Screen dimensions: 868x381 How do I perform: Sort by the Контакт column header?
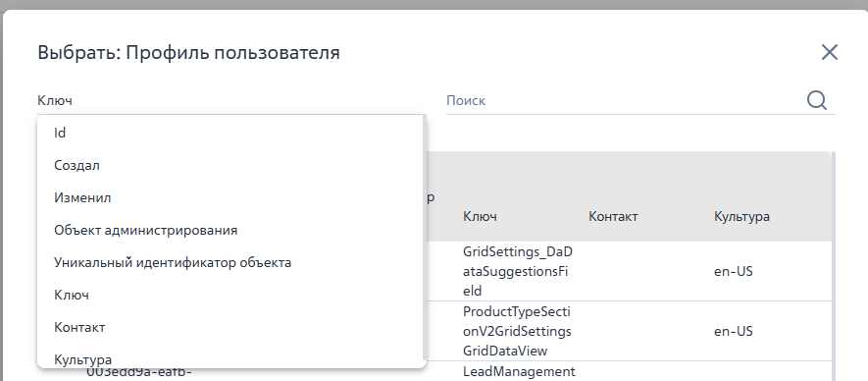coord(613,216)
